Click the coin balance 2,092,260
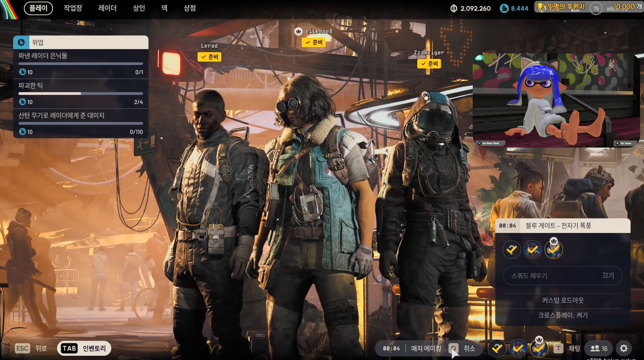This screenshot has width=644, height=360. tap(475, 8)
